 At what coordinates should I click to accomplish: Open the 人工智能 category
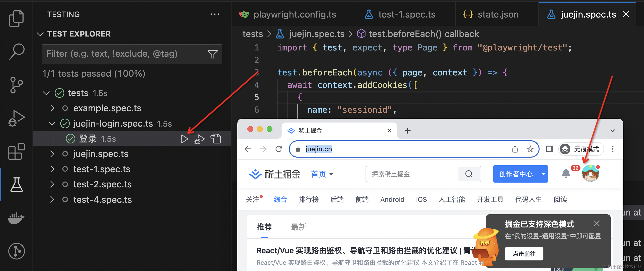click(x=452, y=199)
